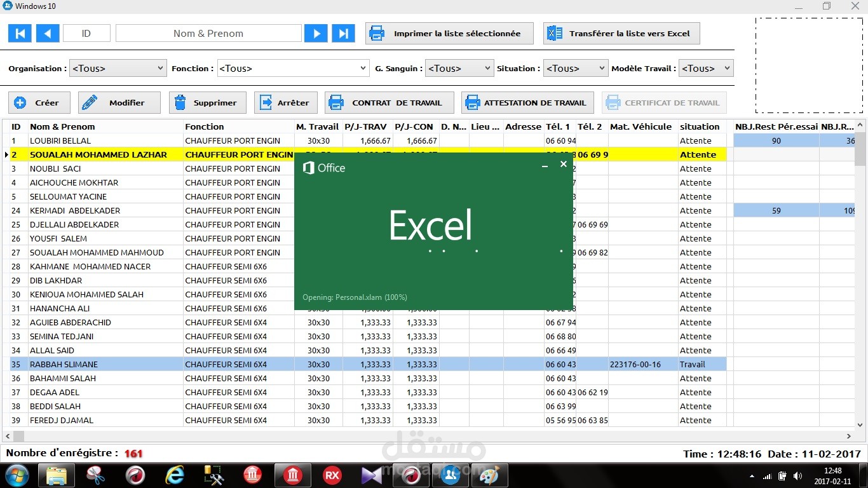The width and height of the screenshot is (868, 488).
Task: Go to the previous record
Action: click(x=48, y=34)
